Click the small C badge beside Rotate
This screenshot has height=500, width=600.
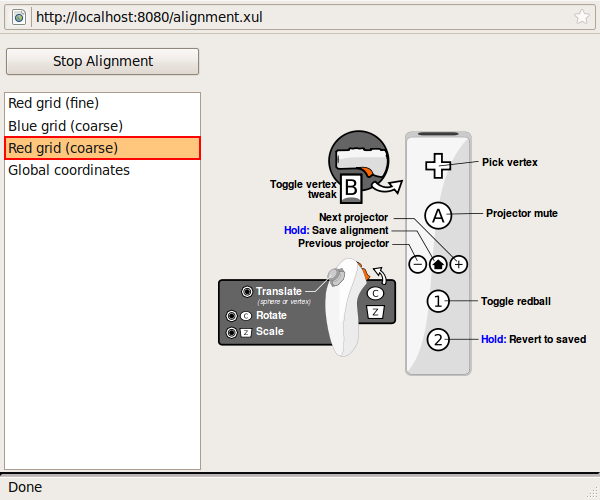tap(246, 316)
